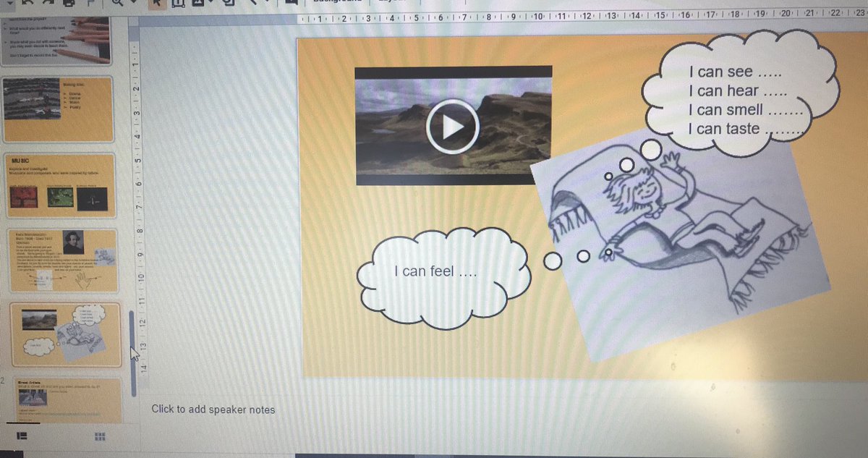Click the "I can hear ….." line
Screen dimensions: 868x458
coord(738,91)
